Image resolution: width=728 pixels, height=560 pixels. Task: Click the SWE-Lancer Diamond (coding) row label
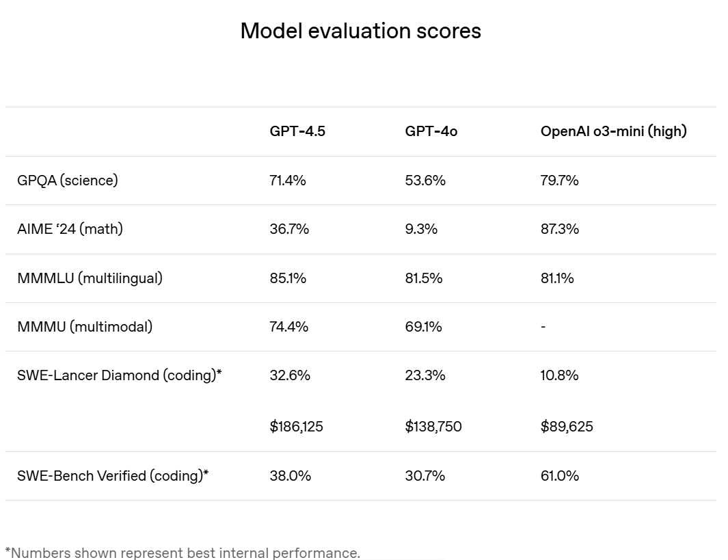119,375
